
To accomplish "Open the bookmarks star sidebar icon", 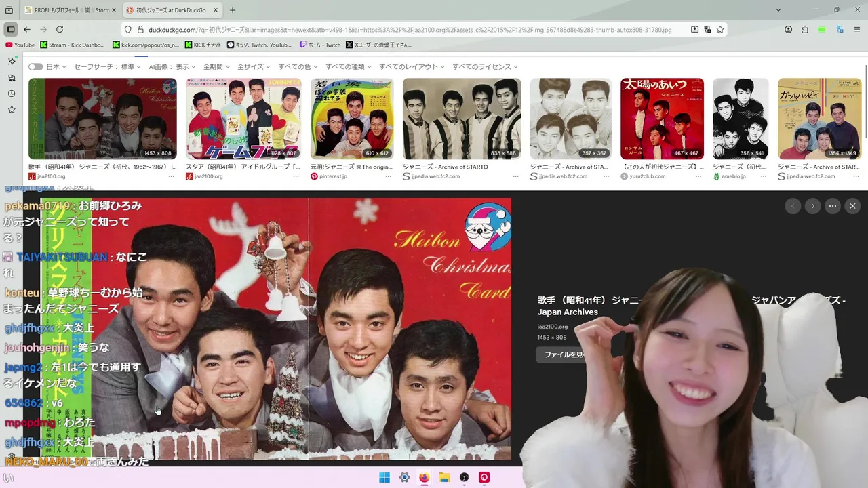I will (12, 109).
